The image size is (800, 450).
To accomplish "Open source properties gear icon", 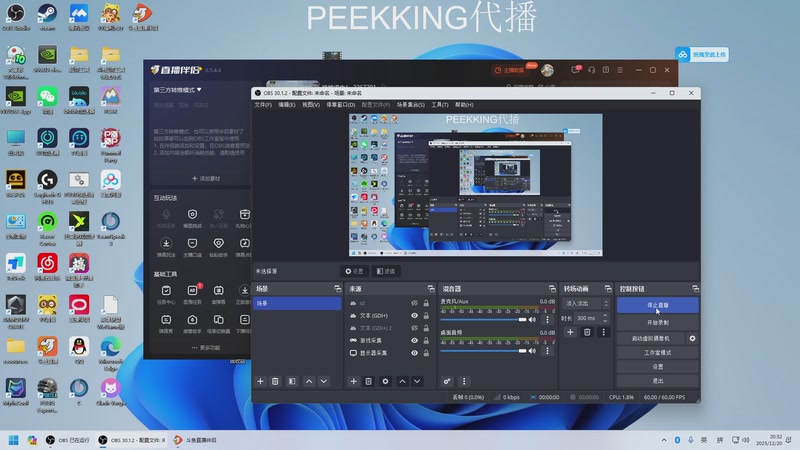I will (385, 381).
